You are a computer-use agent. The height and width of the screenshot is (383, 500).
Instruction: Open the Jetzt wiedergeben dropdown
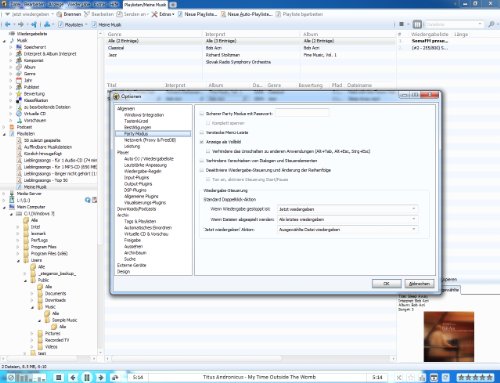tap(347, 209)
